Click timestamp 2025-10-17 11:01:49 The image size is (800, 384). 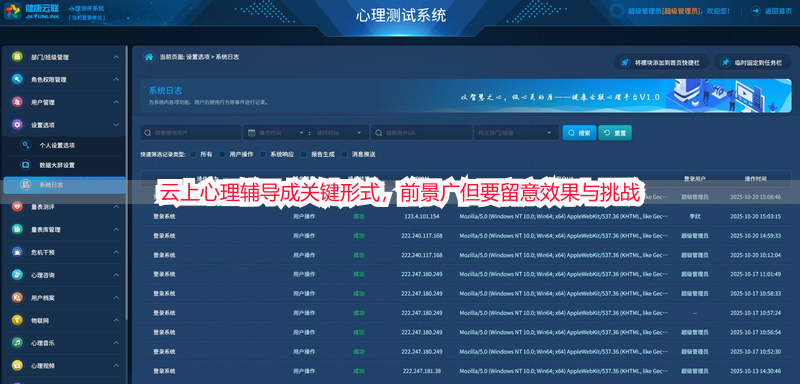(x=755, y=274)
